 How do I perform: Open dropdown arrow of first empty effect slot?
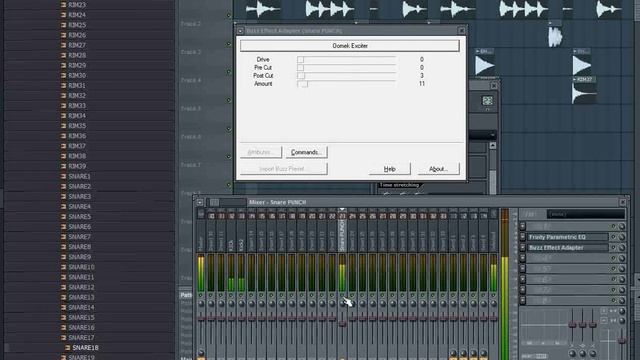522,227
